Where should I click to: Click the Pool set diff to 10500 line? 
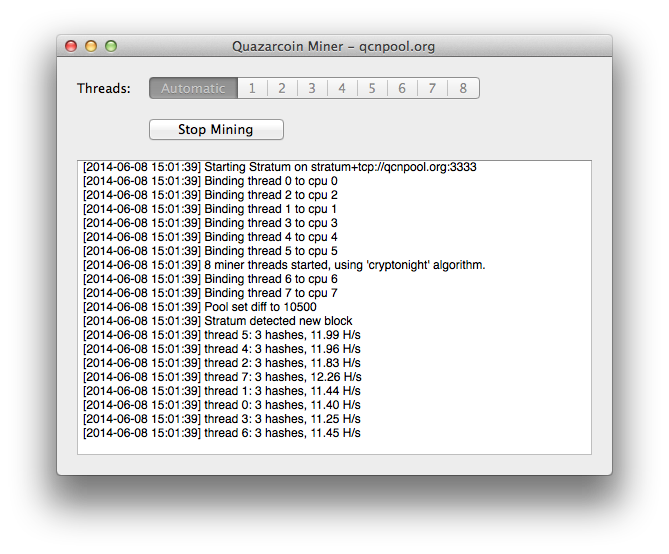coord(200,307)
